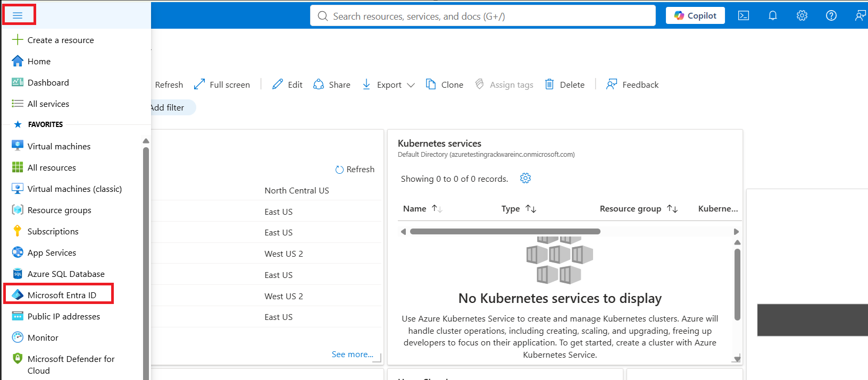Screen dimensions: 868x380
Task: Follow the See more... link
Action: tap(353, 354)
